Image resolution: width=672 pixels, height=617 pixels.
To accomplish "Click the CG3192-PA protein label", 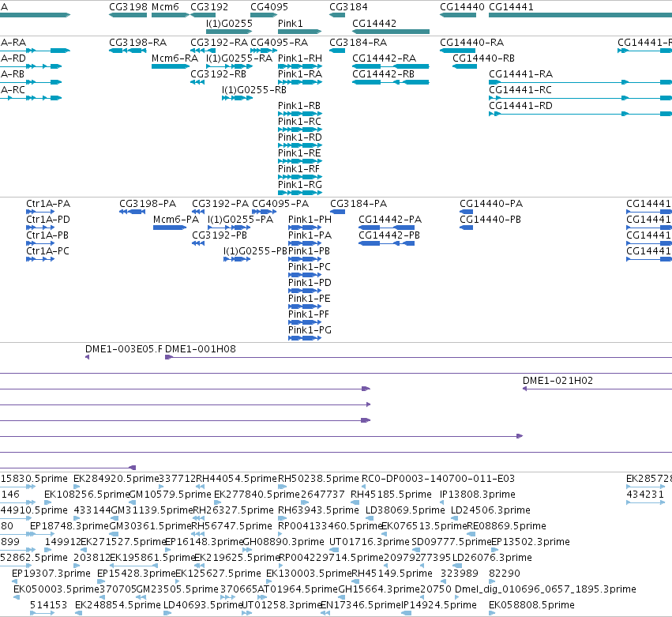I will 220,204.
